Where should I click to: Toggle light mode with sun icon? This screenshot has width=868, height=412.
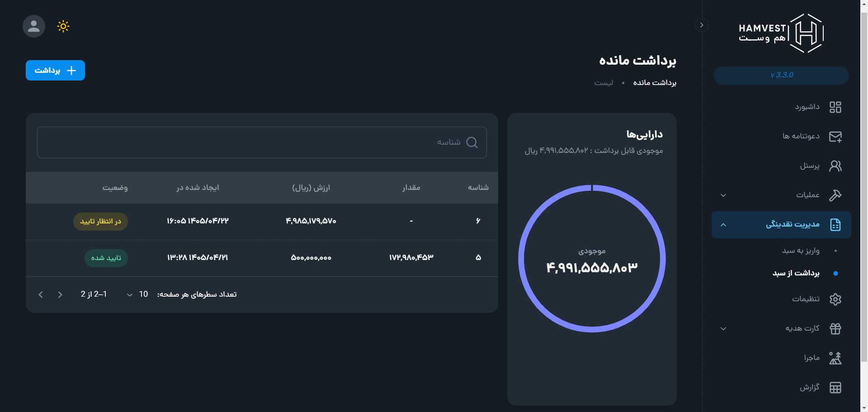coord(63,26)
